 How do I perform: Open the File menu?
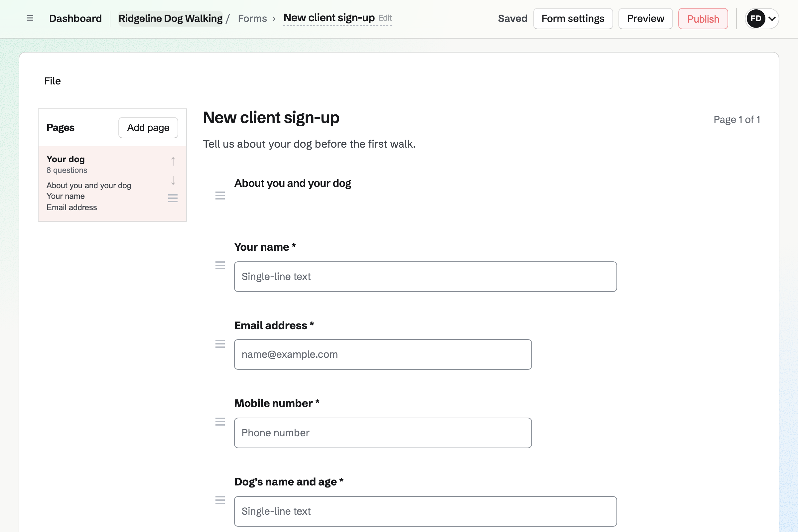tap(53, 81)
